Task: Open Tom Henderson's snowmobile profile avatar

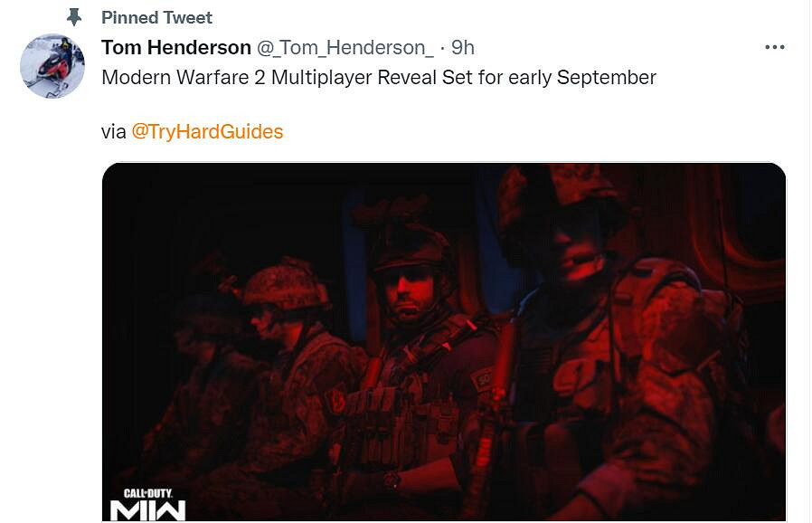Action: (52, 66)
